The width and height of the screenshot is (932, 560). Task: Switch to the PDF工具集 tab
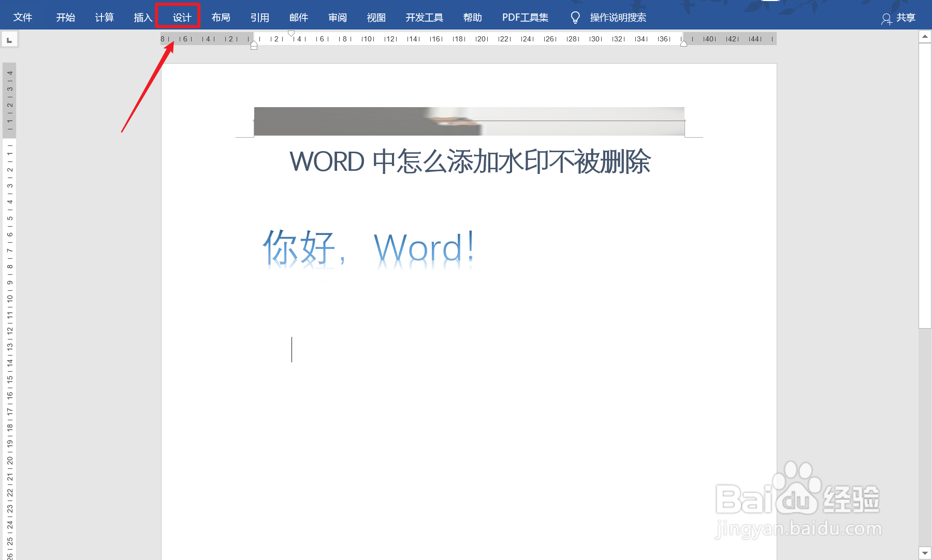click(525, 16)
